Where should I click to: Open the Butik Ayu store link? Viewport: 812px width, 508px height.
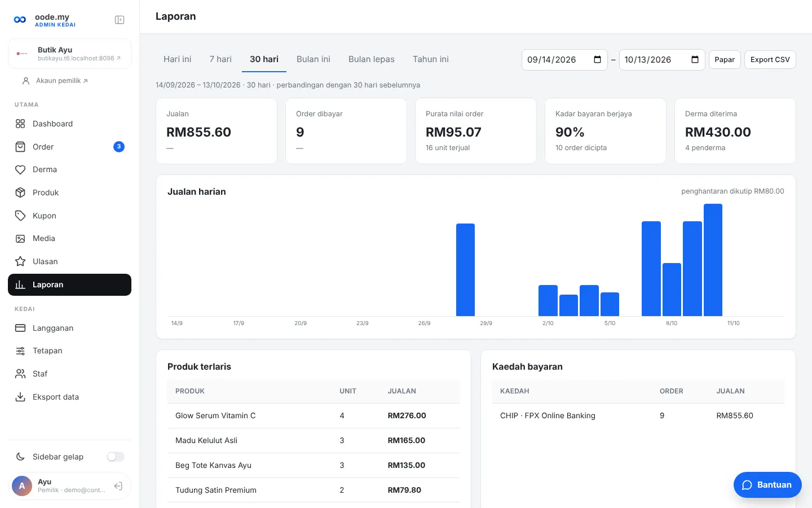tap(70, 54)
